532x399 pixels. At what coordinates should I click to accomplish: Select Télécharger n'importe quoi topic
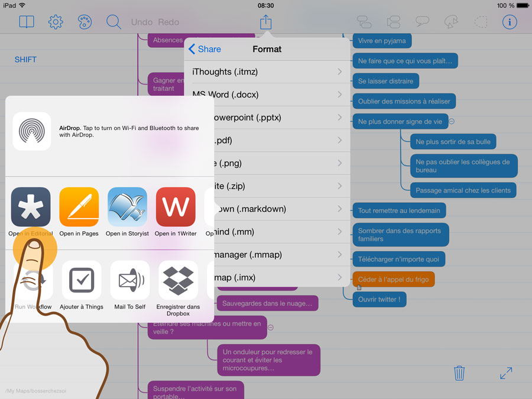(398, 259)
